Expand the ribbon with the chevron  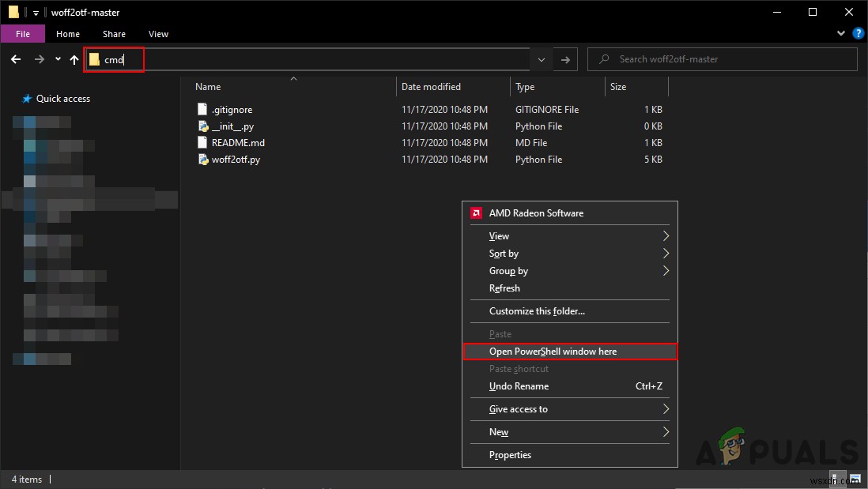[841, 34]
